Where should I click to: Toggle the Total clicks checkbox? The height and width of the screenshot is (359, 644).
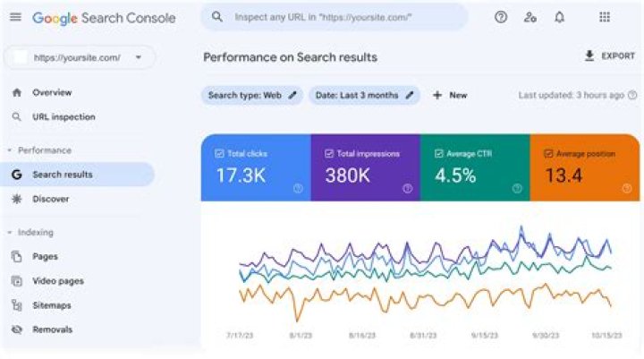point(219,154)
